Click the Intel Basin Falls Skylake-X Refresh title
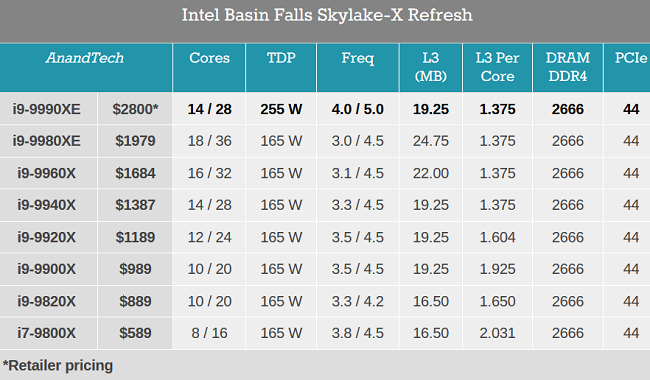Viewport: 650px width, 380px height. pos(327,15)
